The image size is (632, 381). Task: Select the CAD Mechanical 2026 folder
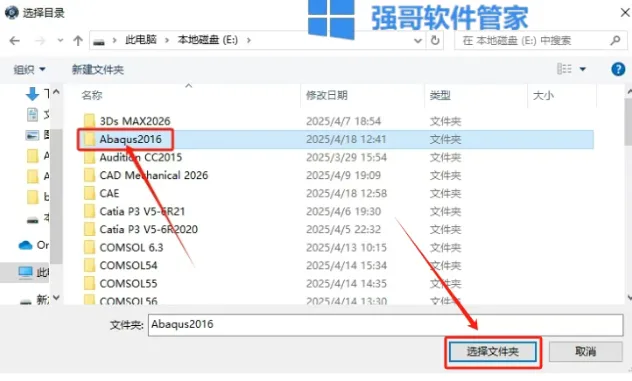coord(154,175)
